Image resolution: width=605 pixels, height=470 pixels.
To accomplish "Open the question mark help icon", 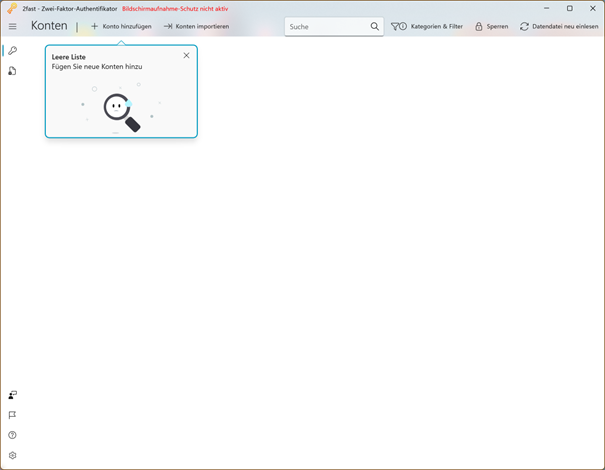I will click(12, 435).
